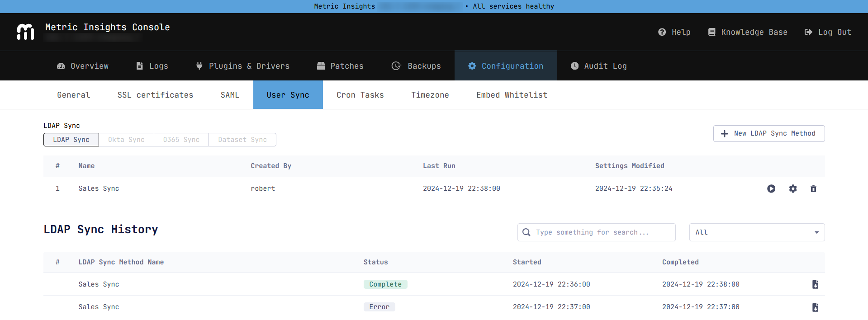This screenshot has width=868, height=320.
Task: Click LDAP Sync Method Name column header
Action: [121, 262]
